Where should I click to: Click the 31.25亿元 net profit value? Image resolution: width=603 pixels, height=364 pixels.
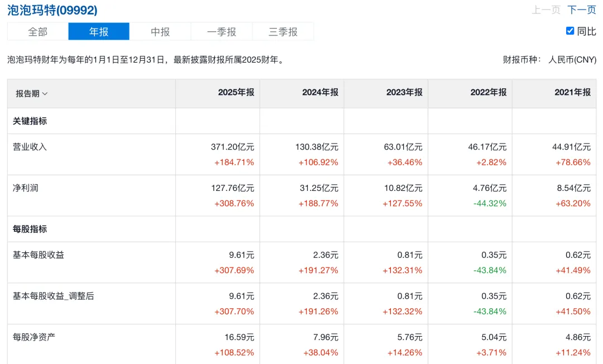(319, 188)
